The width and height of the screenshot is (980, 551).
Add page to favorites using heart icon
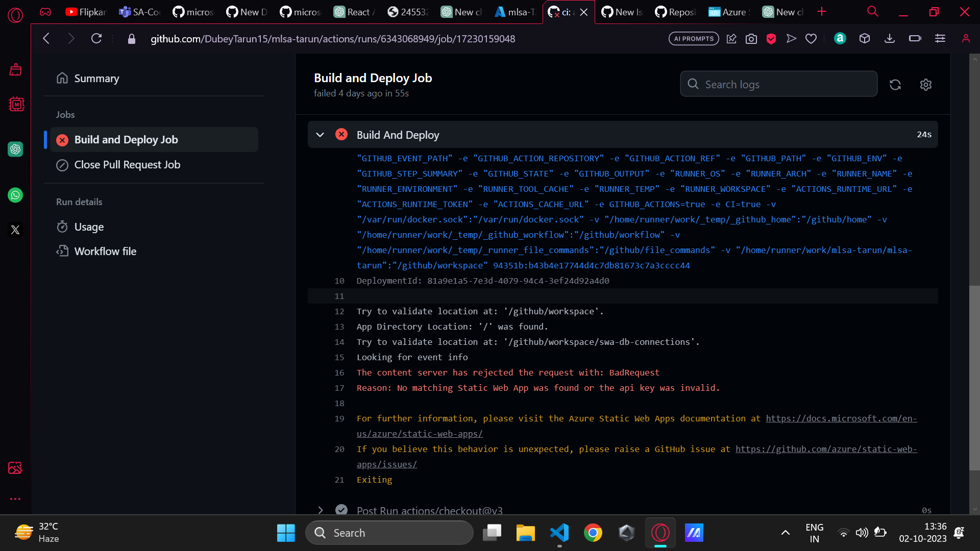pos(811,38)
